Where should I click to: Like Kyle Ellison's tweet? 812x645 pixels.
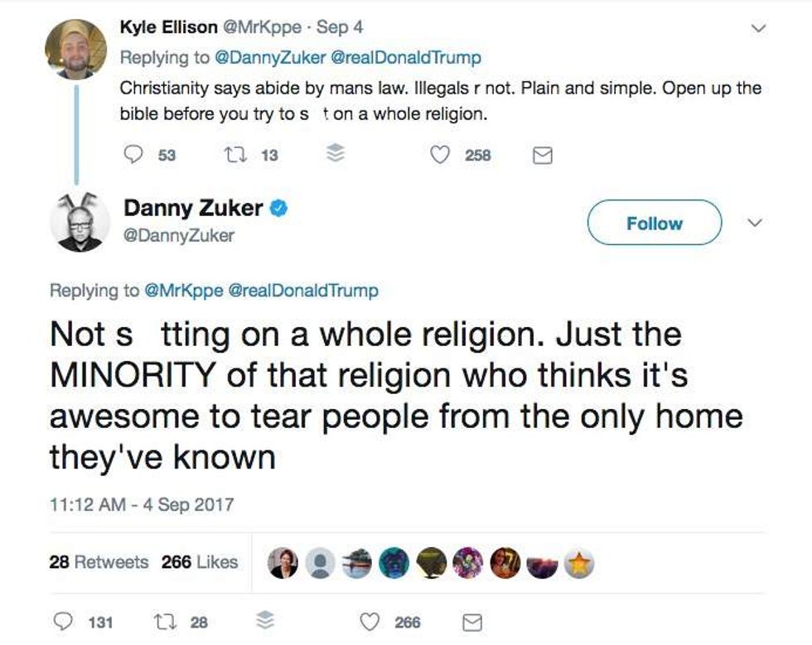[442, 155]
